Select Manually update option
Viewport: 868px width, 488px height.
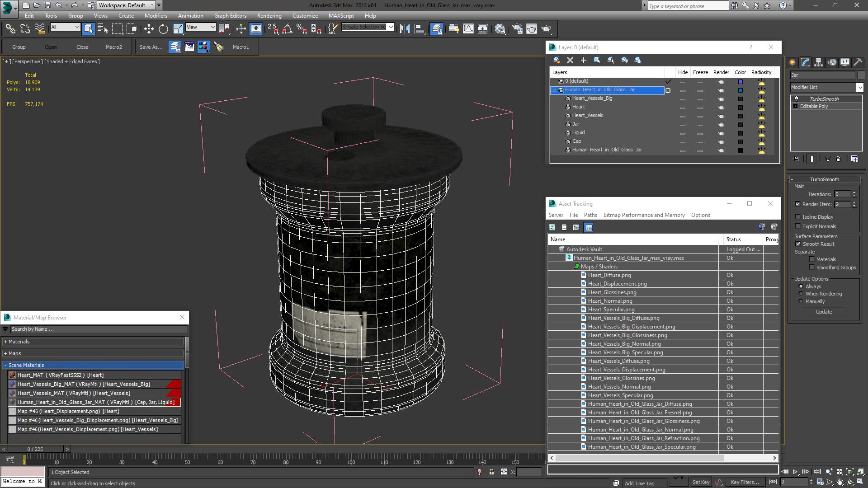pyautogui.click(x=801, y=301)
